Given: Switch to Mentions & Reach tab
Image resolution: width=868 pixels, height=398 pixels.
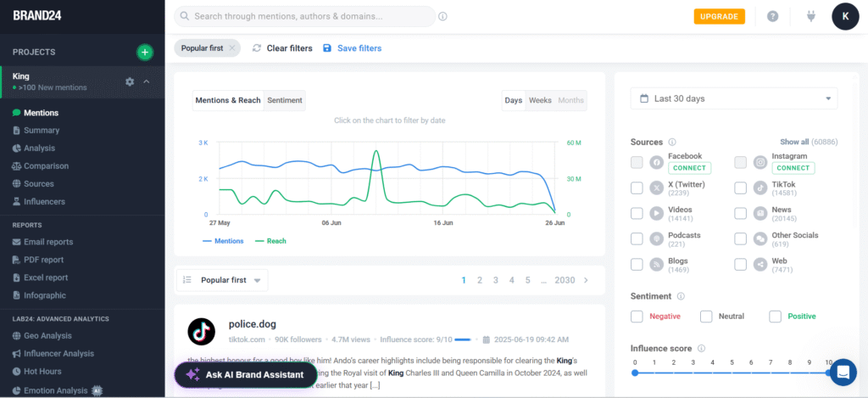Looking at the screenshot, I should pyautogui.click(x=228, y=100).
